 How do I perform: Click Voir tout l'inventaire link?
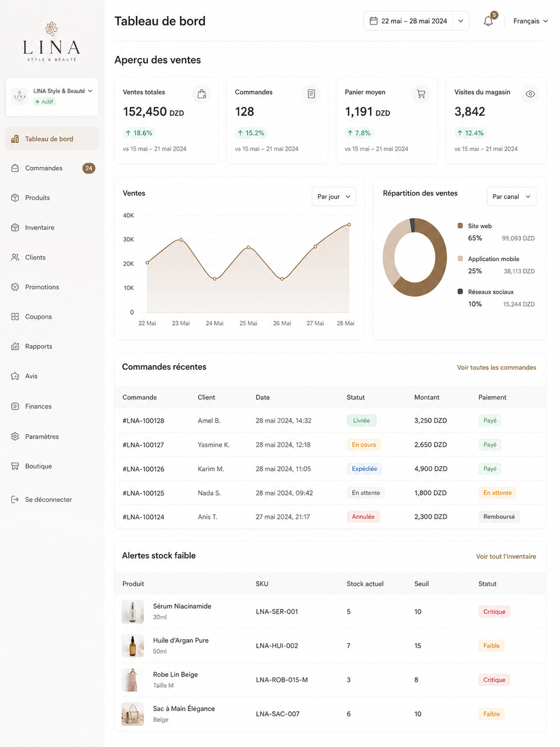tap(506, 556)
